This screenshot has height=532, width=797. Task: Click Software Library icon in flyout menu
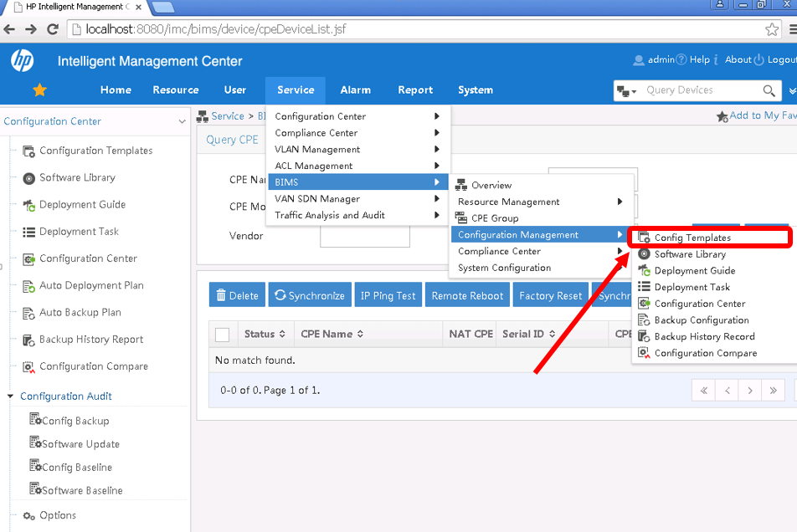coord(644,253)
